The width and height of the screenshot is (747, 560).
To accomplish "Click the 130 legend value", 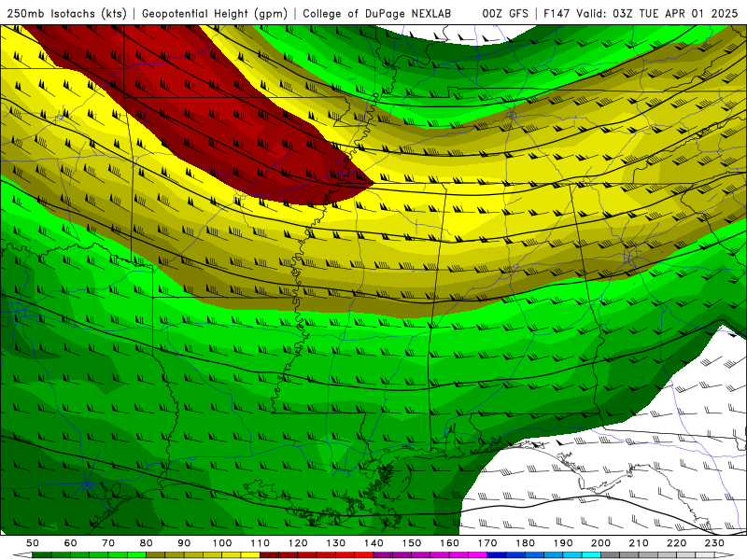I will click(335, 543).
